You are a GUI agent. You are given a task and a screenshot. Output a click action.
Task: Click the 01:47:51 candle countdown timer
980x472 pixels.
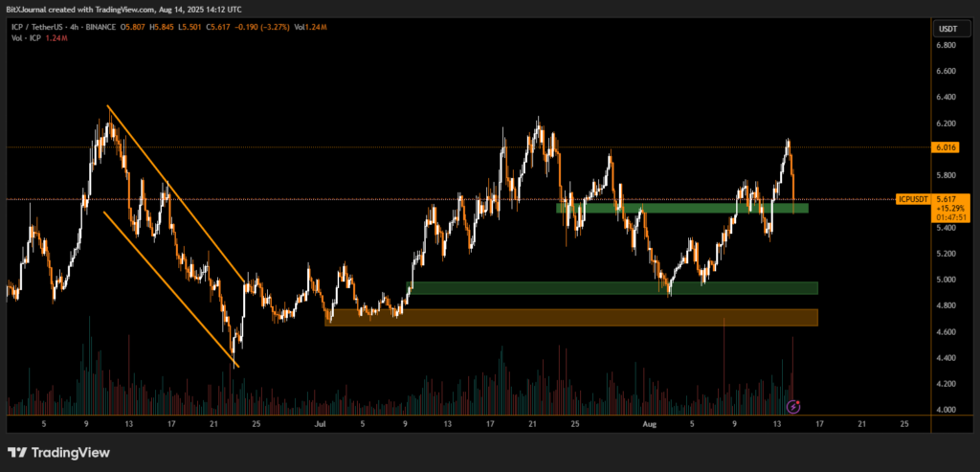tap(953, 217)
